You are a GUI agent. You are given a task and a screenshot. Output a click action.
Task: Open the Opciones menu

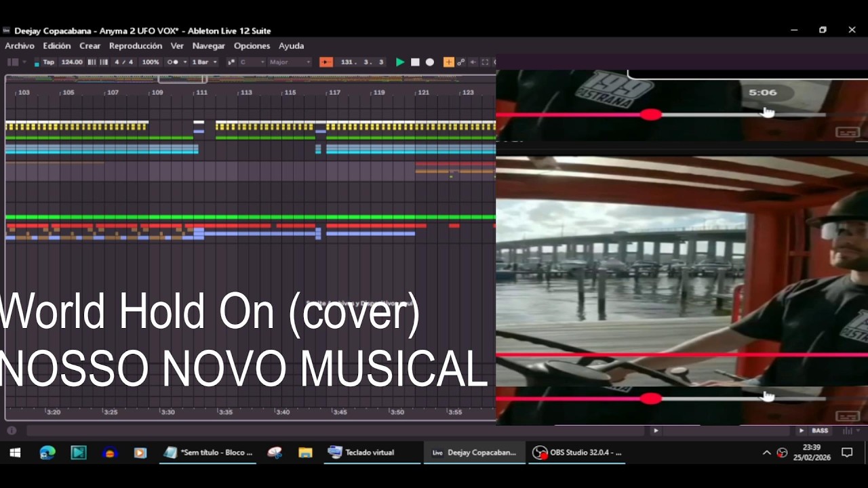(252, 45)
